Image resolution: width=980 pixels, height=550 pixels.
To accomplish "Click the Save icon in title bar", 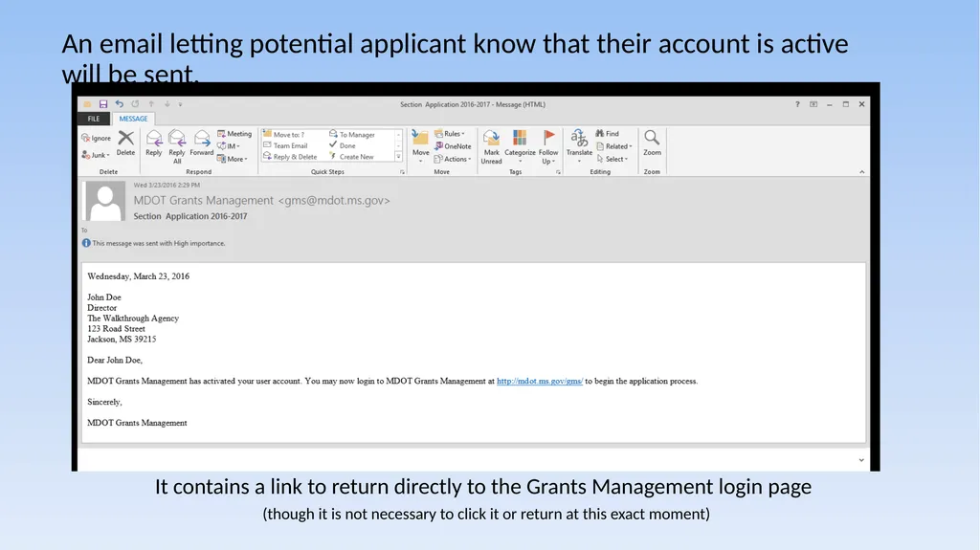I will (103, 104).
